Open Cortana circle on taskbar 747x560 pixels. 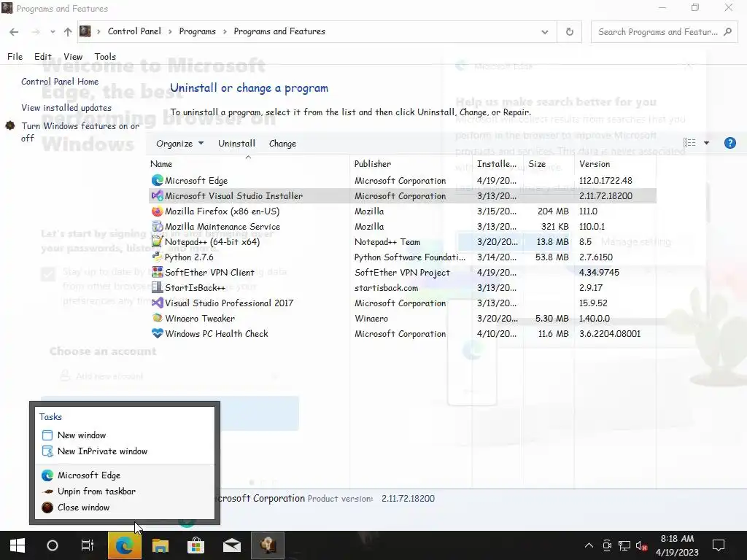point(53,545)
